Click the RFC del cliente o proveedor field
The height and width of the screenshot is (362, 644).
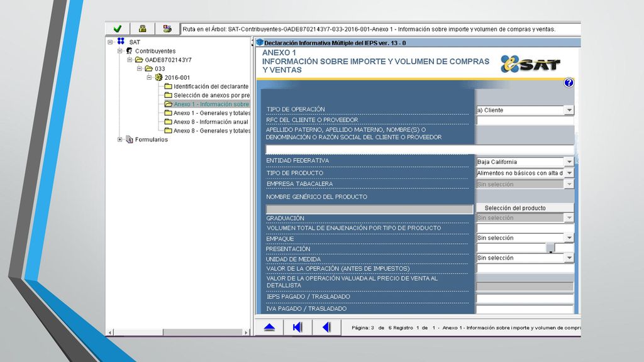(525, 121)
